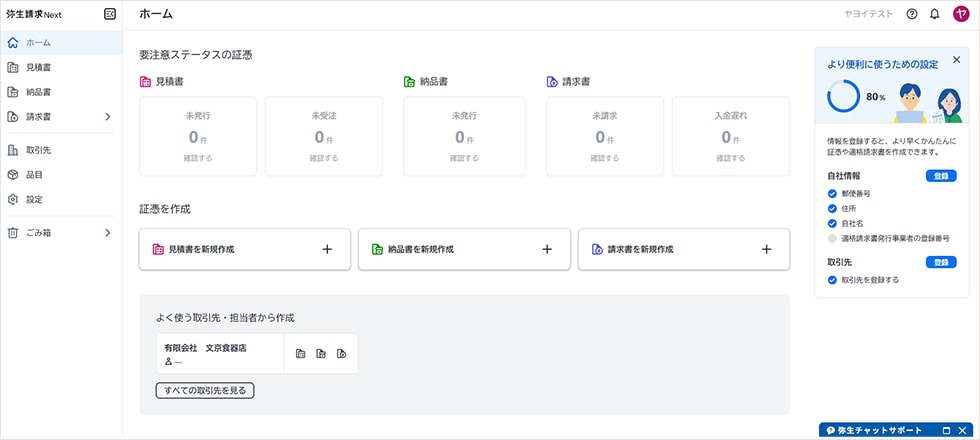The height and width of the screenshot is (440, 980).
Task: Click plus icon on 請求書を新規作成
Action: [767, 249]
